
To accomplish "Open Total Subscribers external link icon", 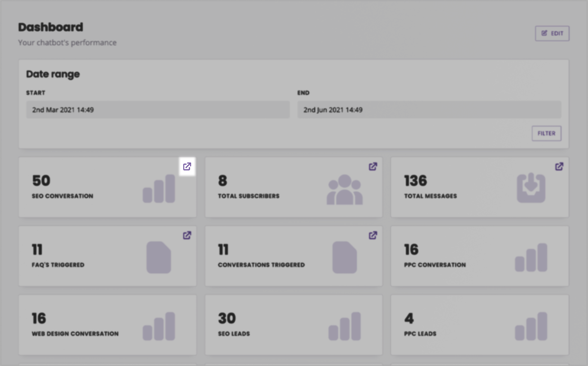I will click(373, 166).
